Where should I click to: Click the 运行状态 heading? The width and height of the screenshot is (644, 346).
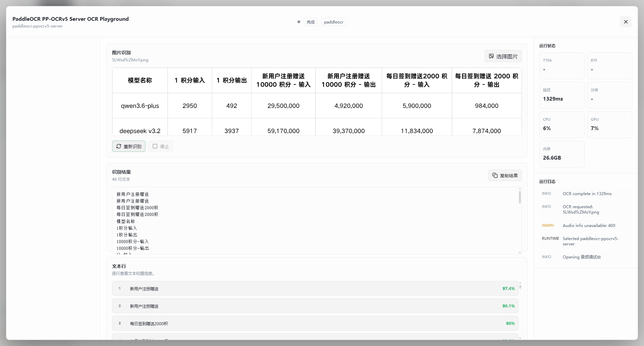547,46
